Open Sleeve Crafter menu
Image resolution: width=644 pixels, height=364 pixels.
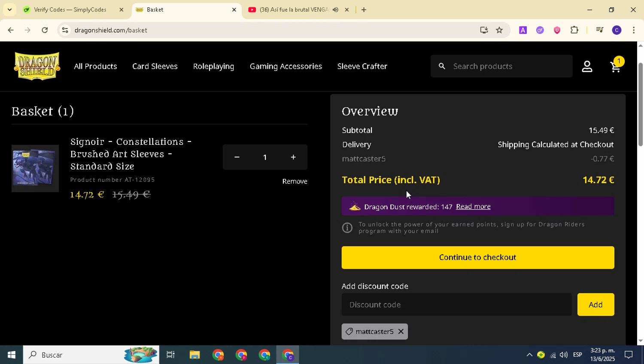click(x=362, y=66)
